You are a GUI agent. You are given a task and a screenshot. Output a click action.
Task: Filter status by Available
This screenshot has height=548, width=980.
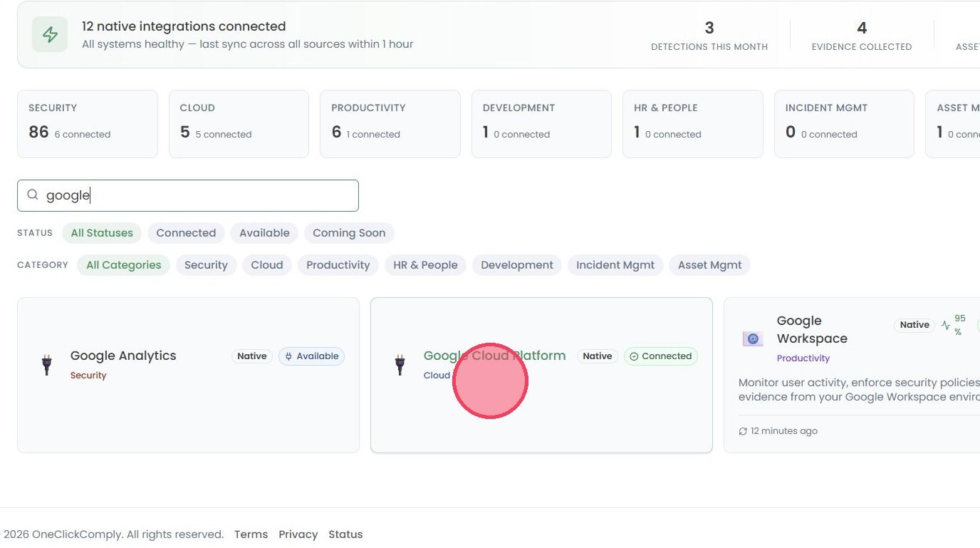pyautogui.click(x=264, y=233)
